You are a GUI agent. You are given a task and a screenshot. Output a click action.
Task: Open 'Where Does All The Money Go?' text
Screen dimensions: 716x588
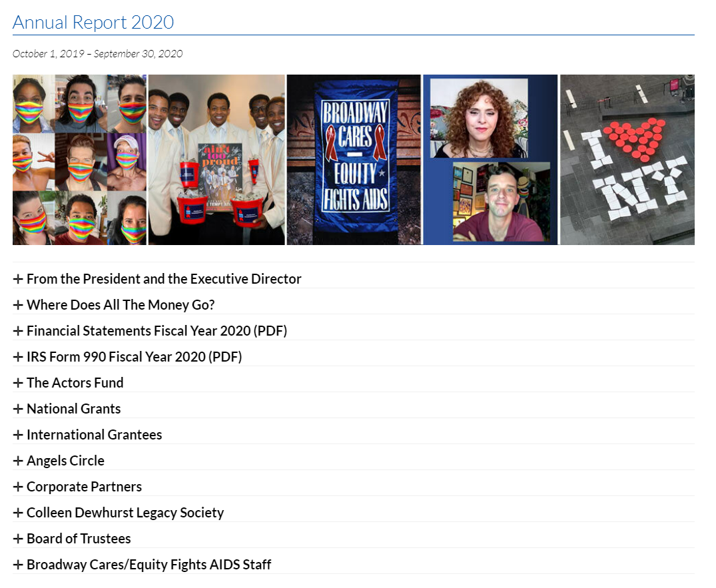(x=121, y=305)
